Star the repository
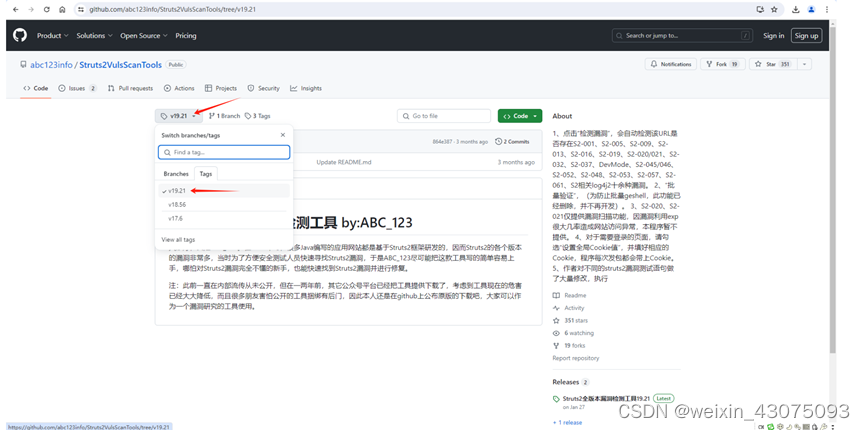The width and height of the screenshot is (865, 430). (x=773, y=64)
